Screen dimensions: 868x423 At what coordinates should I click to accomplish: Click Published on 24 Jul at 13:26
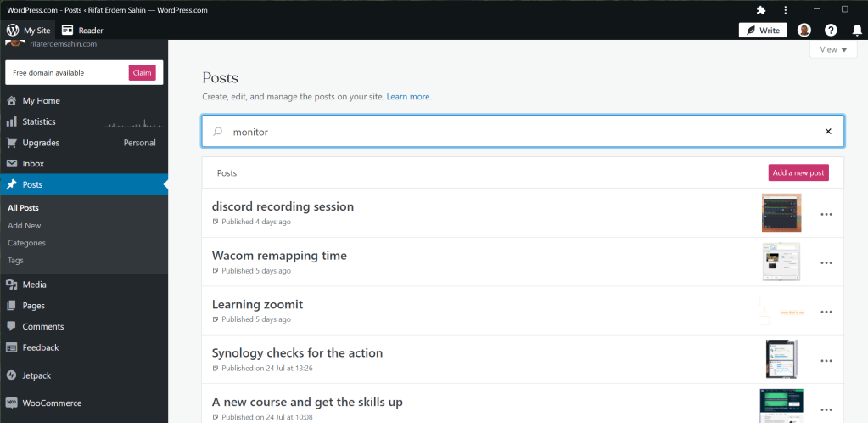(x=266, y=368)
